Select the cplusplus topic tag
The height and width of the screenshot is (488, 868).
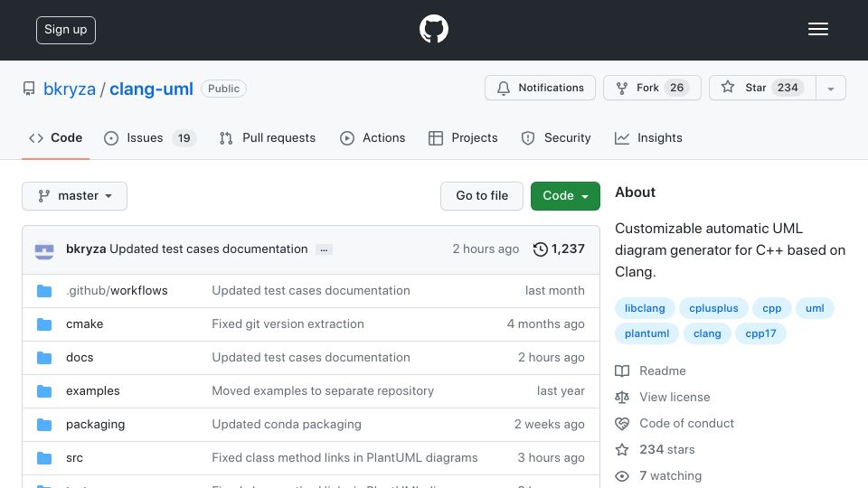(x=713, y=308)
